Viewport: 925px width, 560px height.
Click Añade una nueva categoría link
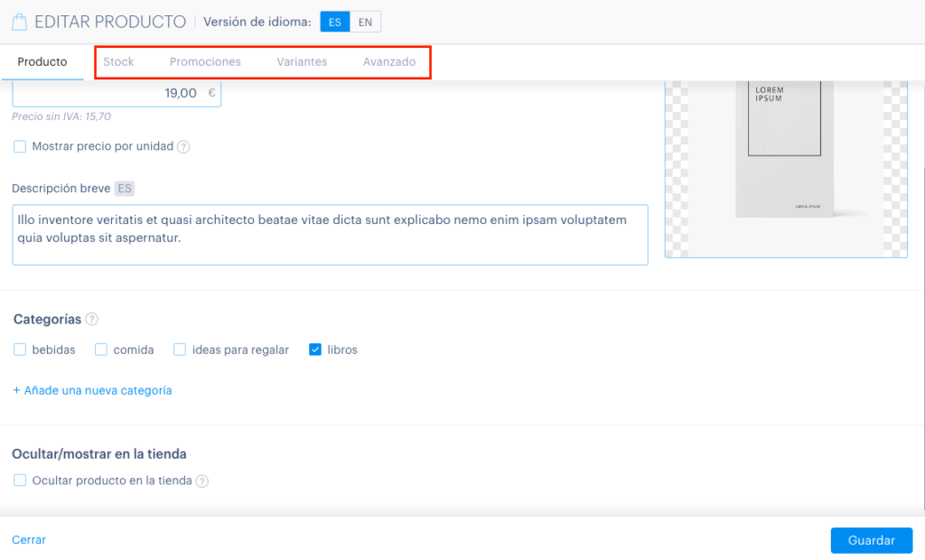tap(93, 390)
